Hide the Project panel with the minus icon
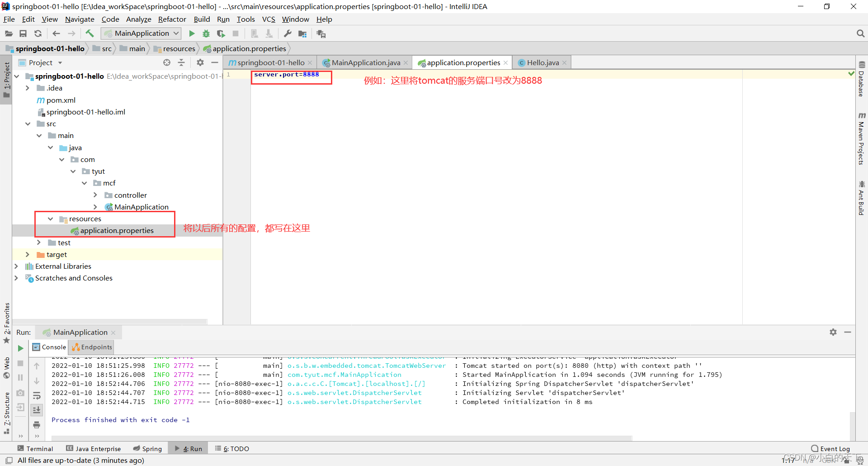Viewport: 868px width, 466px height. pyautogui.click(x=215, y=62)
